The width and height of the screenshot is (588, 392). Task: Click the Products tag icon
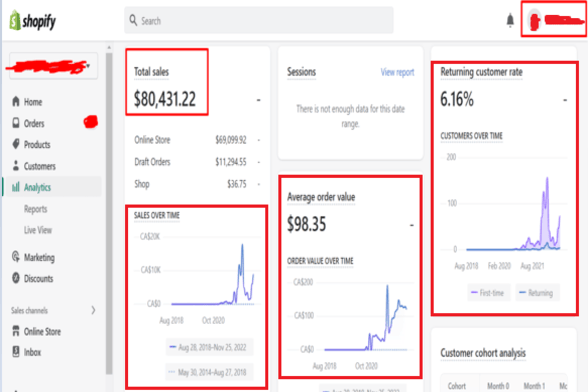[x=16, y=144]
